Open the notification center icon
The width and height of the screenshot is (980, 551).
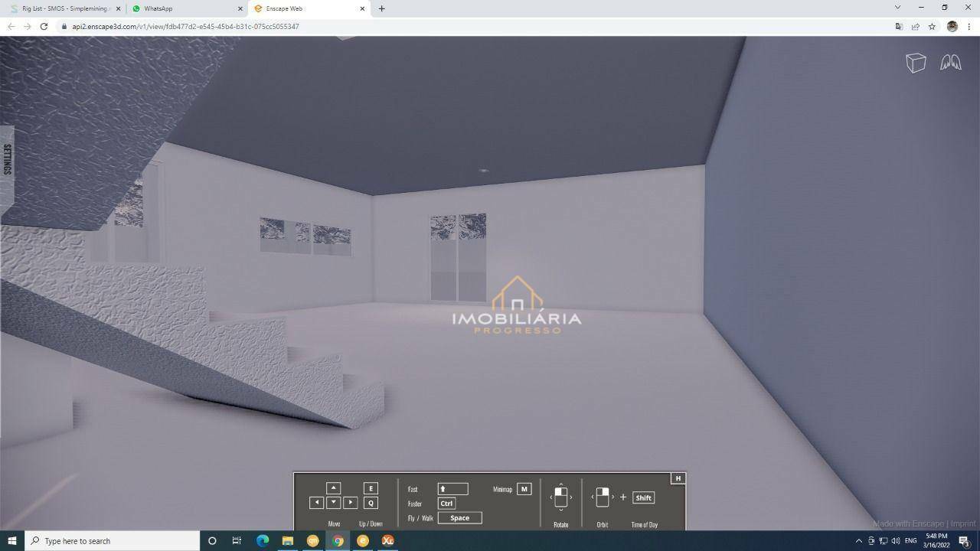(965, 541)
